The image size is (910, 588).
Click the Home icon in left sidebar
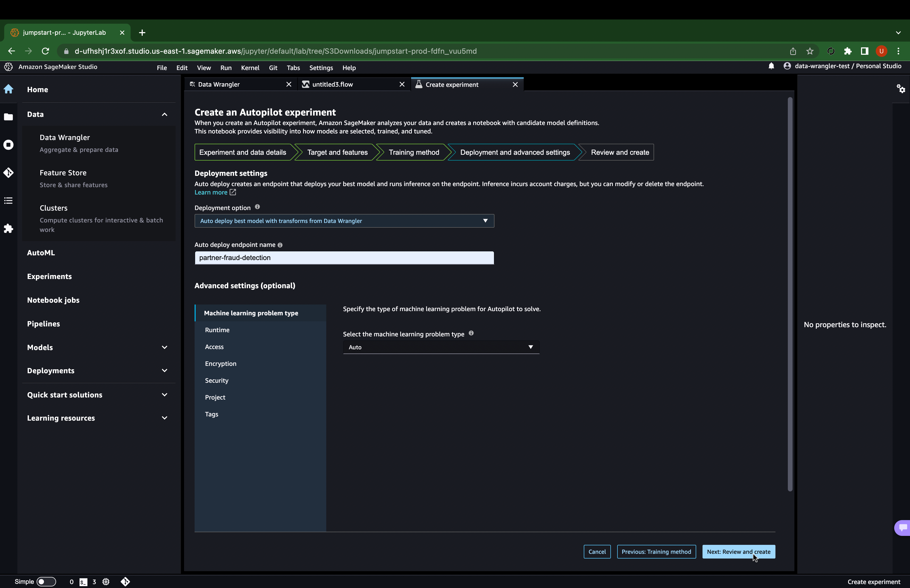8,89
